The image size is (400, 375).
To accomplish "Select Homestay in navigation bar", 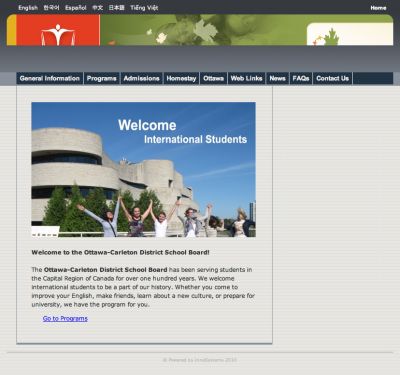I will point(181,79).
